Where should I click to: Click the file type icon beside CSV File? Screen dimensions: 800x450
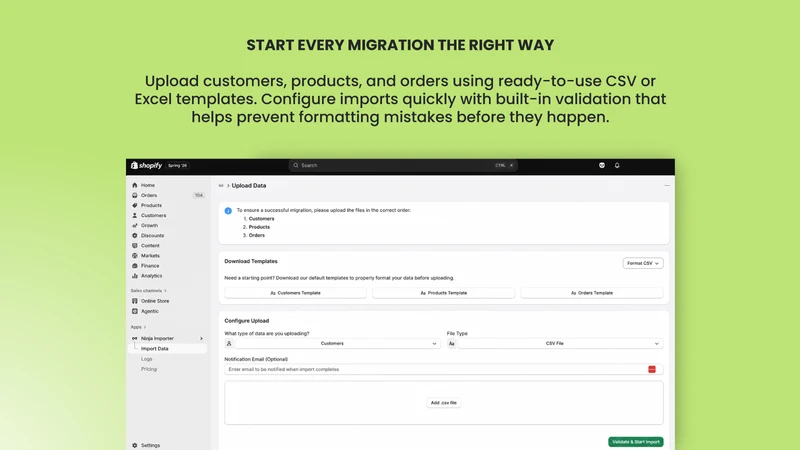click(x=452, y=343)
